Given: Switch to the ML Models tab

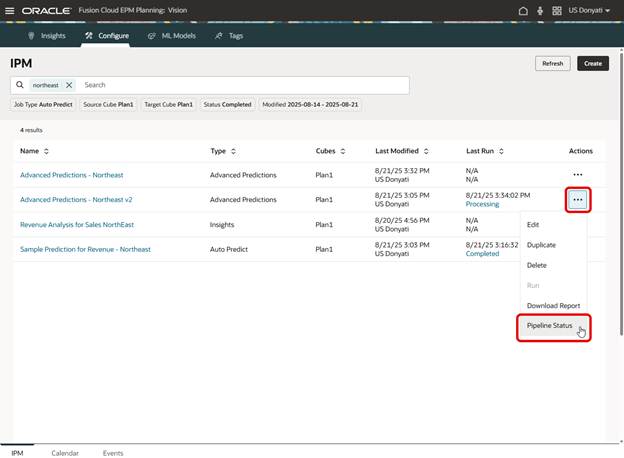Looking at the screenshot, I should tap(172, 35).
